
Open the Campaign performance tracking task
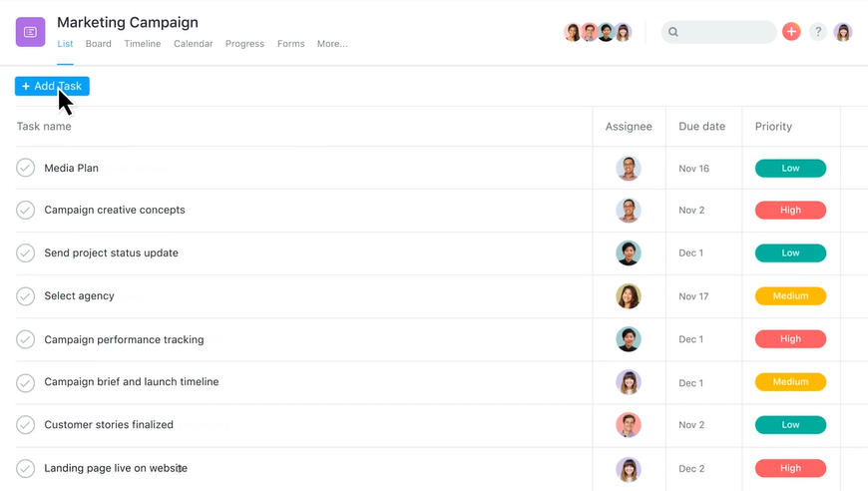(x=124, y=339)
